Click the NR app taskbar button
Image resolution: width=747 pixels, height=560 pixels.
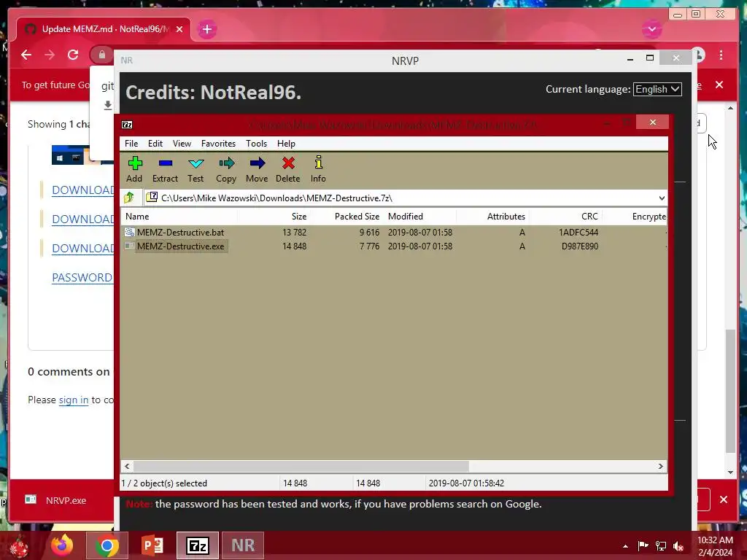point(243,545)
